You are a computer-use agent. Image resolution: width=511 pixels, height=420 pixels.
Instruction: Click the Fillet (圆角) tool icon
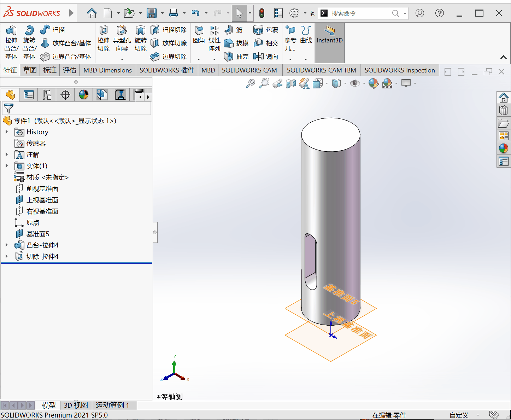click(x=199, y=35)
